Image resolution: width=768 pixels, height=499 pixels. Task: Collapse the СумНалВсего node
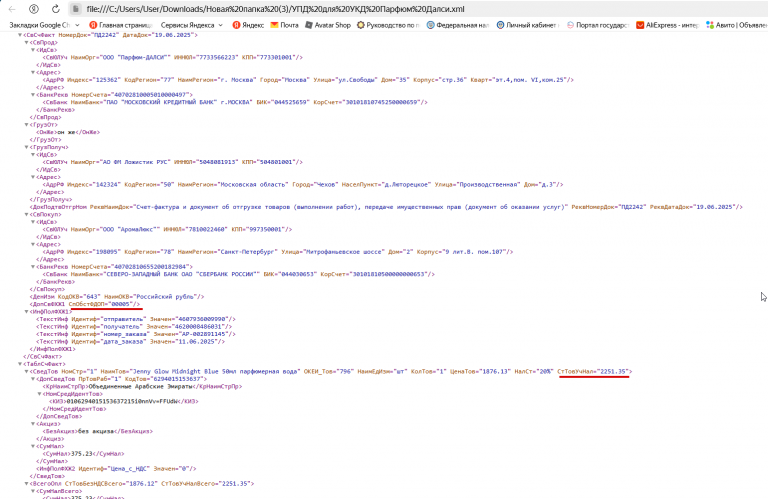[x=33, y=491]
